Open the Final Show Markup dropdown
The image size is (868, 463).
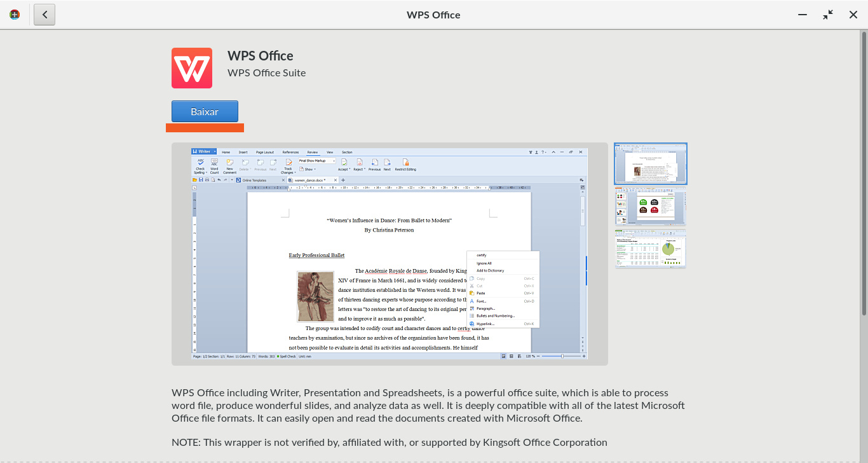coord(317,161)
